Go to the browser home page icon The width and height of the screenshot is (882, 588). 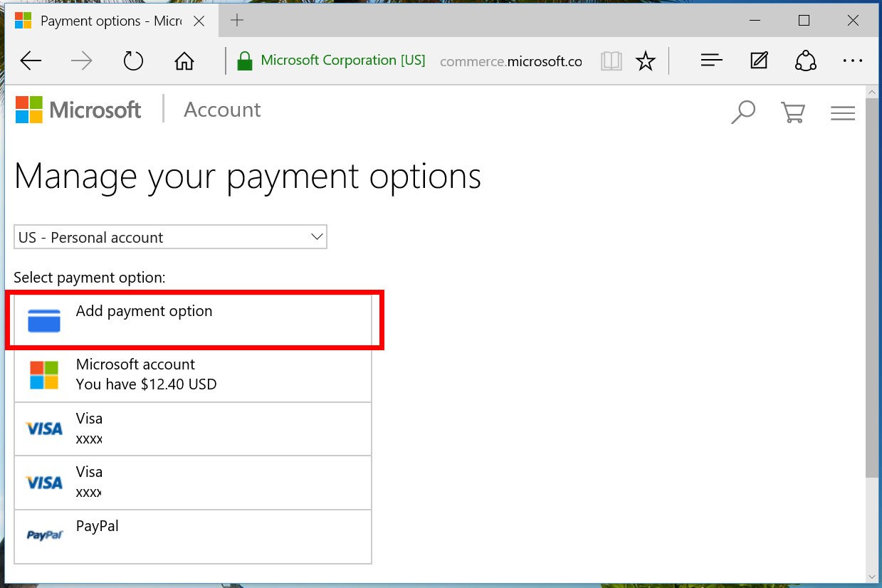click(184, 61)
